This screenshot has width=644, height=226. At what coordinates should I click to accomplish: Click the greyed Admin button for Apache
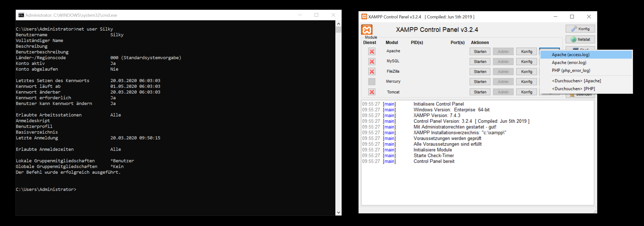(x=503, y=52)
